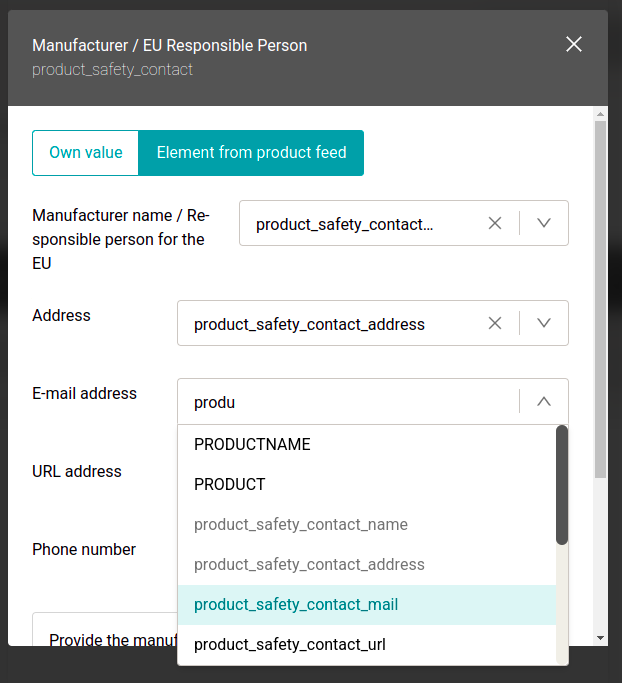Screen dimensions: 622x683
Task: Click the greyed product_safety_contact_name option
Action: click(x=301, y=525)
